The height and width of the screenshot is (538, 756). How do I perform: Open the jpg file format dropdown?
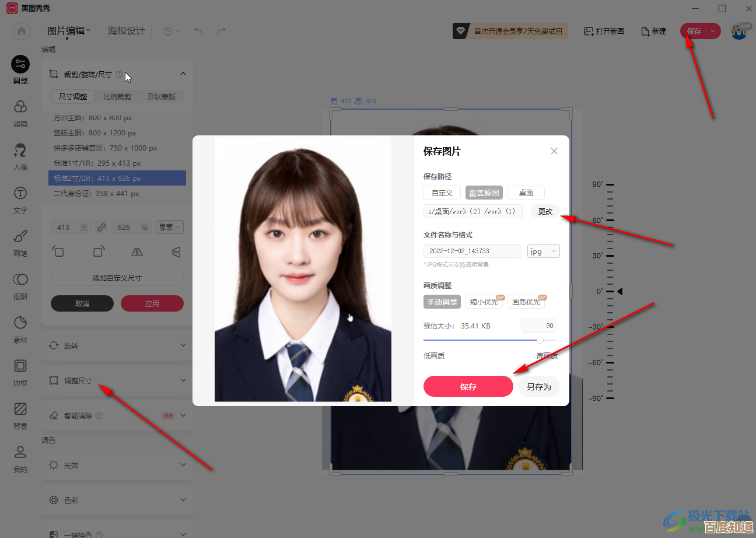(x=543, y=251)
